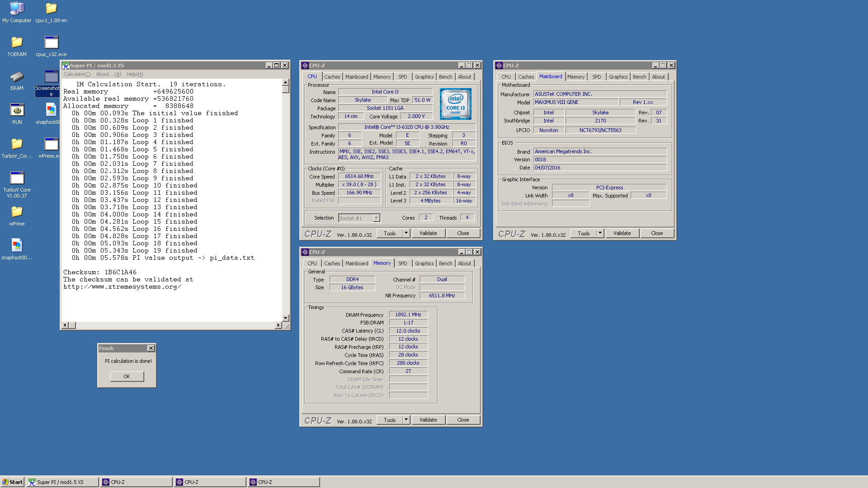
Task: Click Super PI horizontal scrollbar left arrow
Action: [x=65, y=325]
